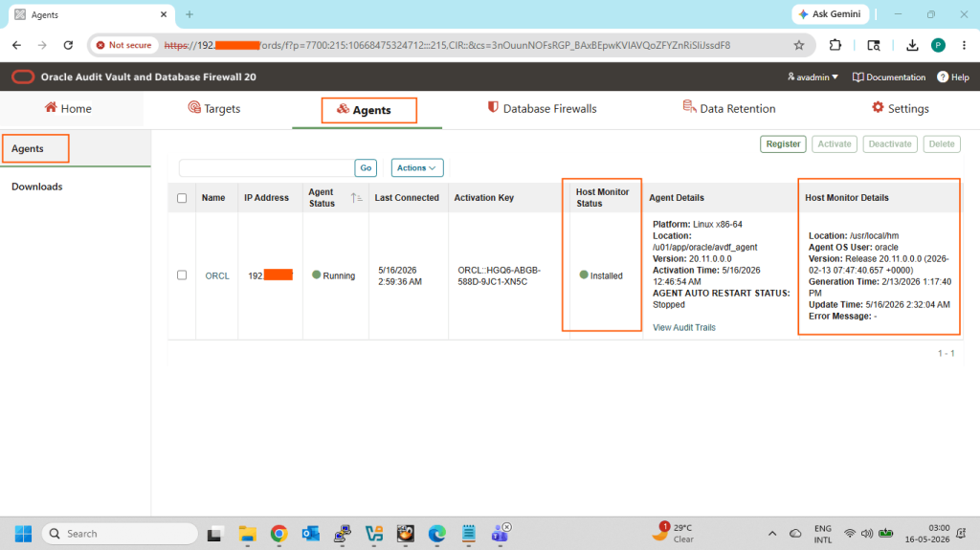Click the browser address bar URL

click(447, 45)
